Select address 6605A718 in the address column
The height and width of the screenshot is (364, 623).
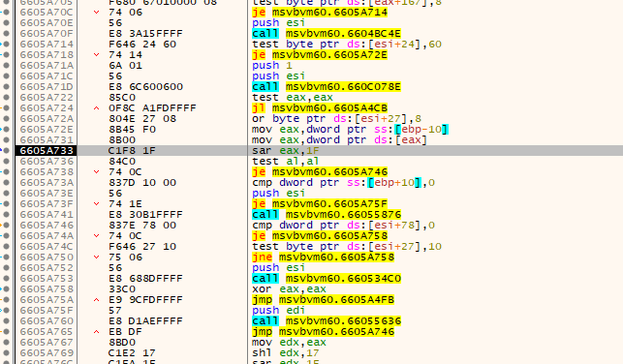[47, 55]
